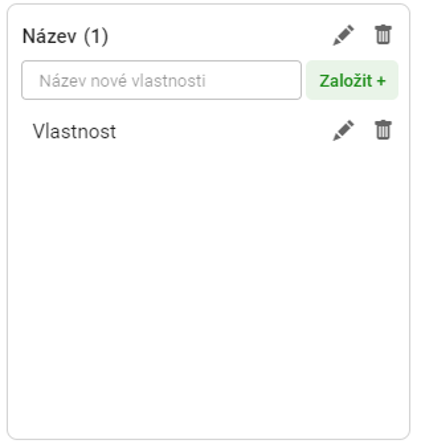This screenshot has height=446, width=422.
Task: Click the trash can in Vlastnost row
Action: (x=383, y=130)
